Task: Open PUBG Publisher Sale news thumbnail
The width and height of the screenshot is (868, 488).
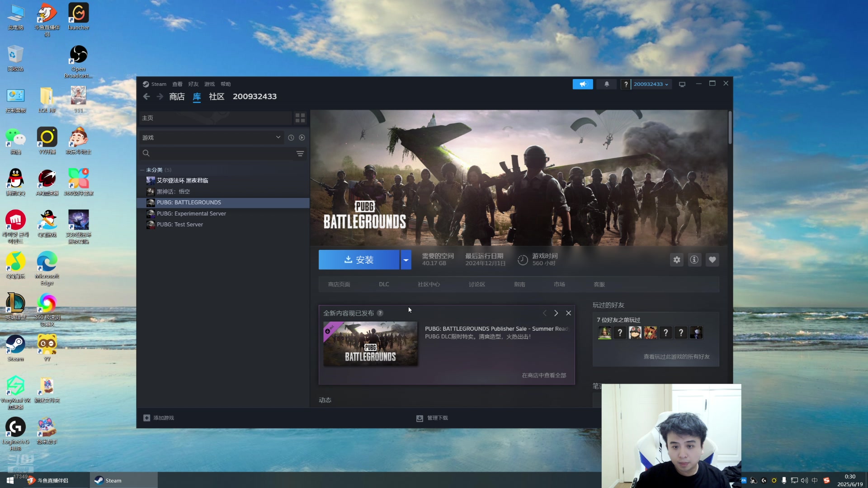Action: (x=370, y=344)
